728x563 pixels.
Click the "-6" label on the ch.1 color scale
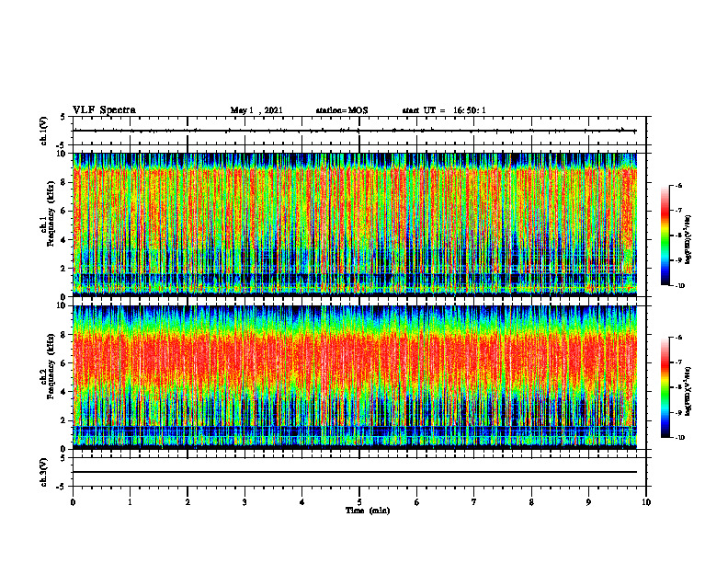(678, 186)
